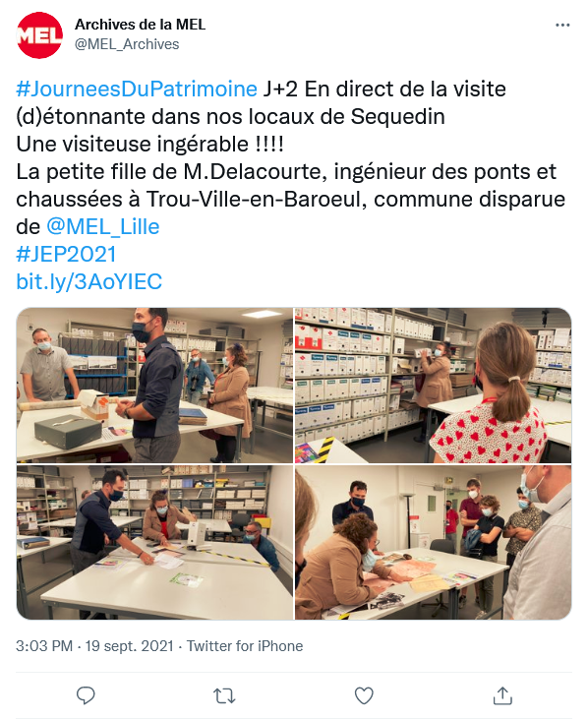View photo of woman in heart-print blouse

tap(433, 386)
